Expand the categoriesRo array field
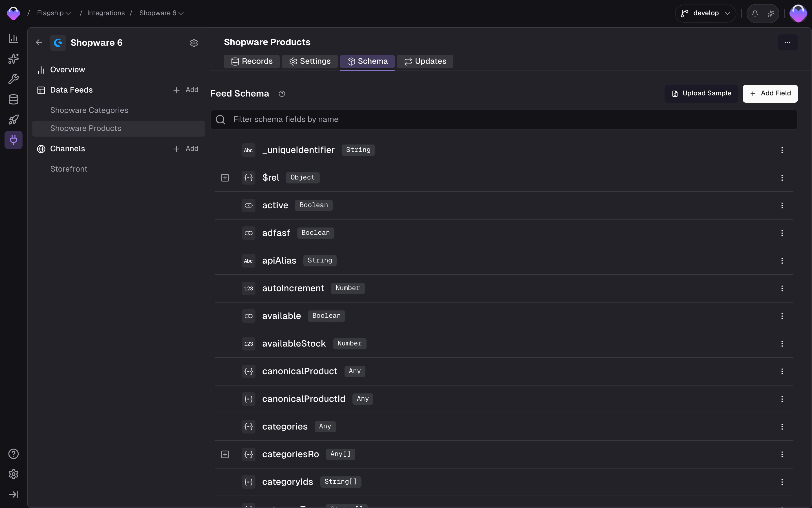This screenshot has width=812, height=508. (x=225, y=454)
